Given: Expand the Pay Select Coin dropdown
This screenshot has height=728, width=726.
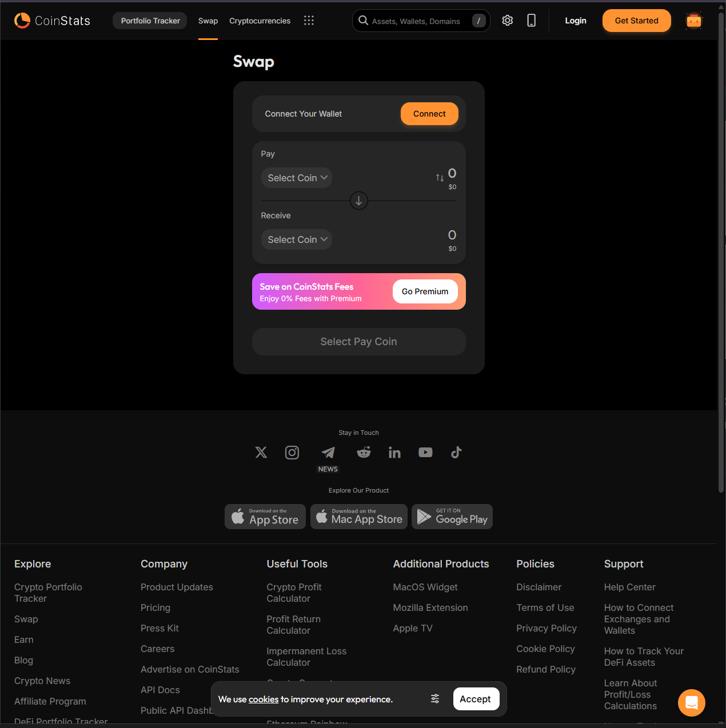Looking at the screenshot, I should point(297,178).
